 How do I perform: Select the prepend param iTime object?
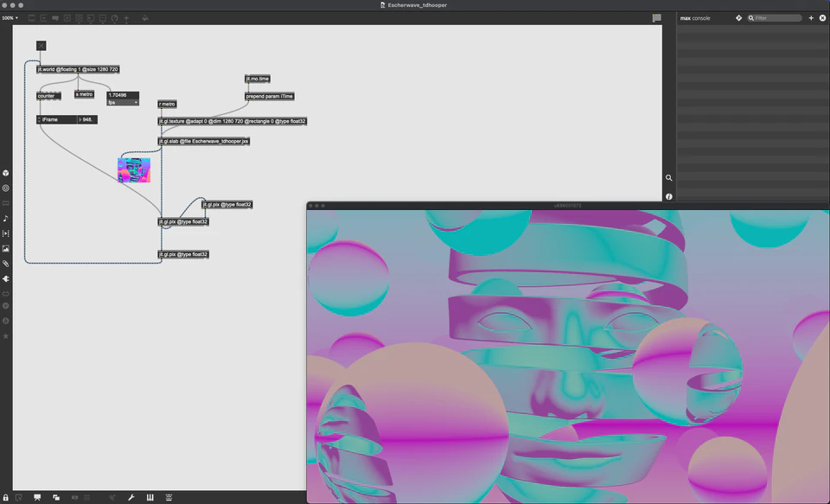click(270, 96)
